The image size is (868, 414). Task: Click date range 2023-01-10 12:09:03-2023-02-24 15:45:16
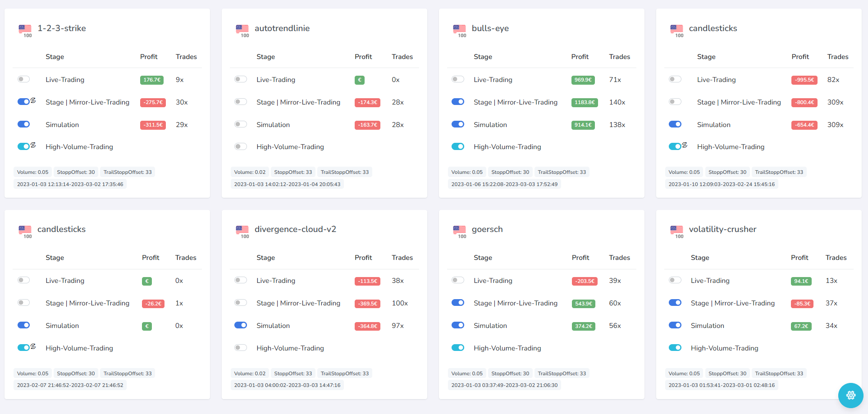point(722,184)
